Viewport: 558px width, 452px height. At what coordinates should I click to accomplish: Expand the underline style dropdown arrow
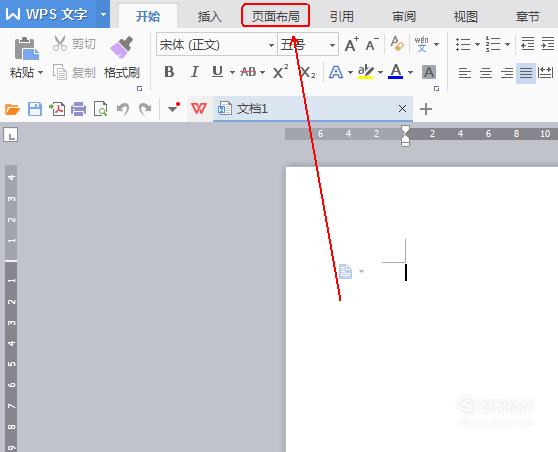point(232,73)
